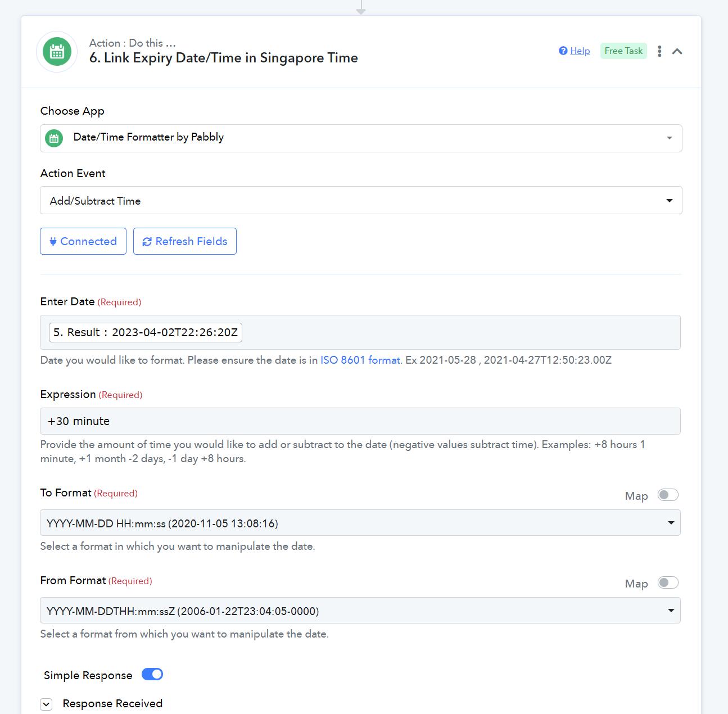Open the From Format dropdown
The width and height of the screenshot is (728, 714).
tap(360, 611)
